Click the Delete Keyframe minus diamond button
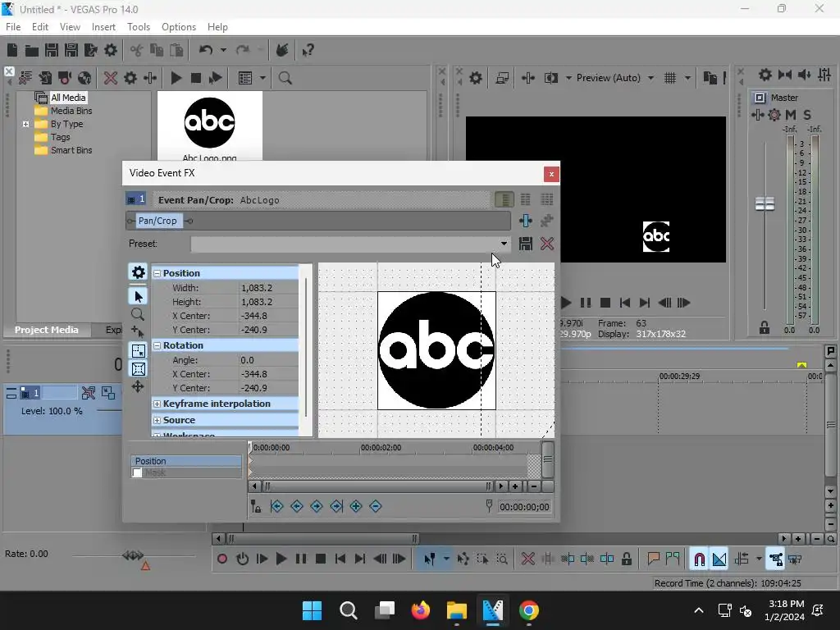 pyautogui.click(x=376, y=506)
